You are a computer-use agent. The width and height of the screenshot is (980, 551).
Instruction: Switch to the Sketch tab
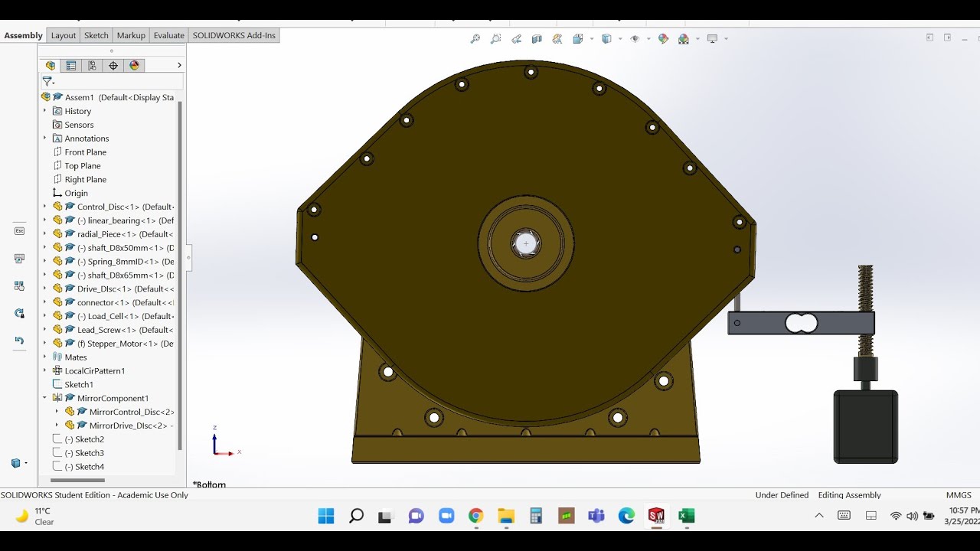(x=96, y=35)
